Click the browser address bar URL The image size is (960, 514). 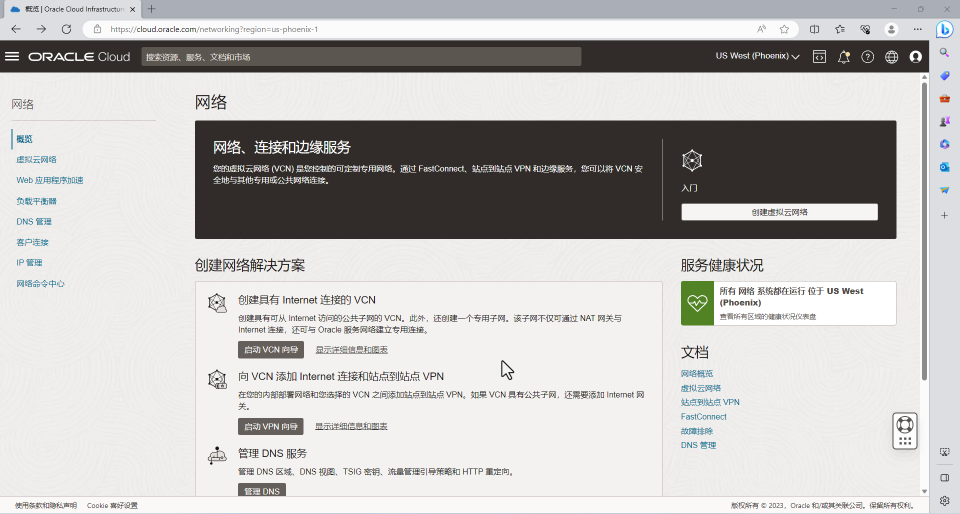click(214, 29)
